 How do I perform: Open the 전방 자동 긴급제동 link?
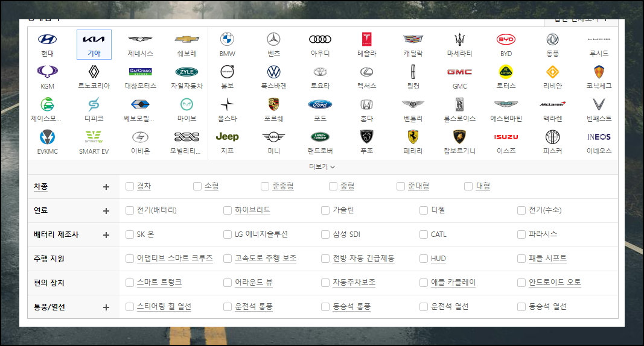click(363, 258)
